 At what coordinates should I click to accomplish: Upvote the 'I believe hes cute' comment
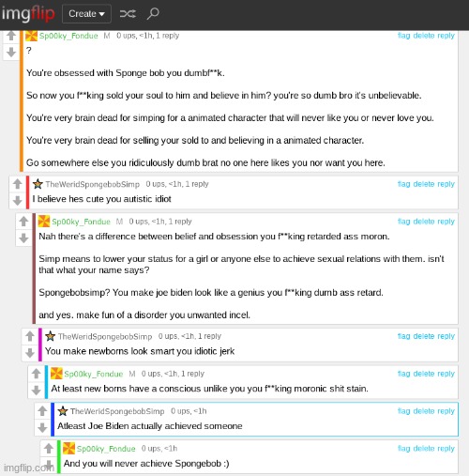coord(18,184)
